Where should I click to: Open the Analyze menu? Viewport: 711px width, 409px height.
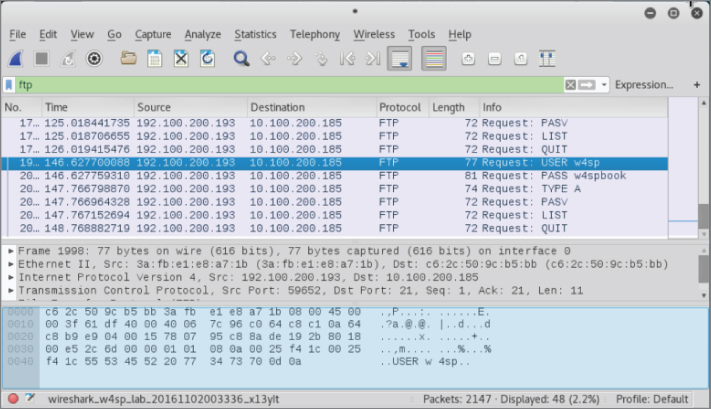pyautogui.click(x=203, y=34)
